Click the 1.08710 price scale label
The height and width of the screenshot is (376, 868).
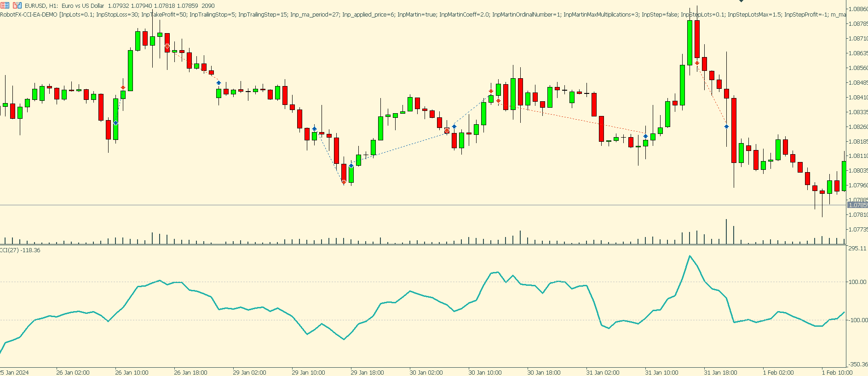point(857,39)
